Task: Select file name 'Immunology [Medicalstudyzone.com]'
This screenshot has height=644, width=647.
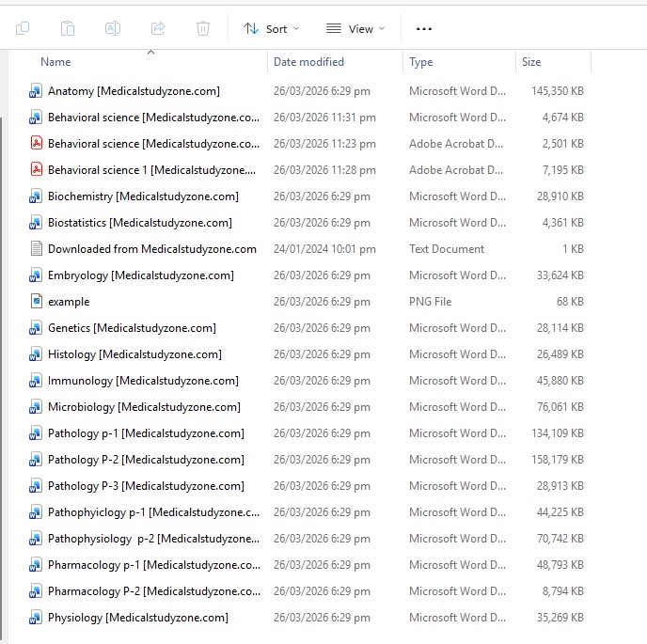Action: point(143,381)
